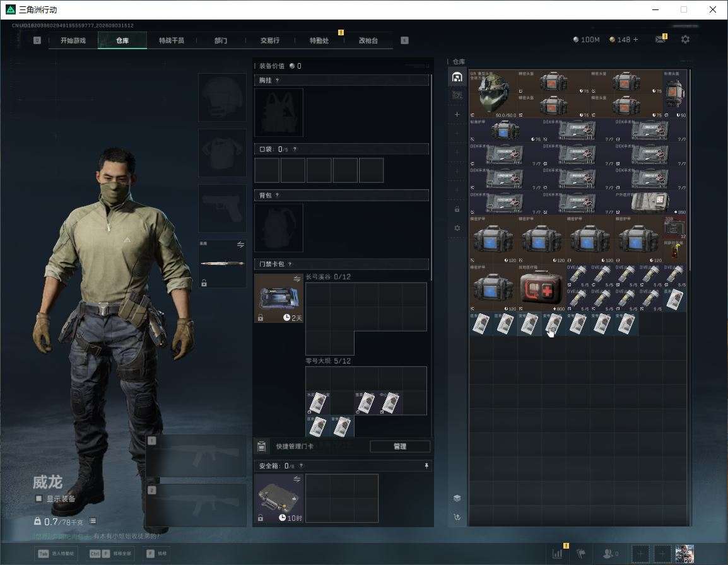Screen dimensions: 728x565
Task: Select the green tactical helmet item
Action: point(493,93)
